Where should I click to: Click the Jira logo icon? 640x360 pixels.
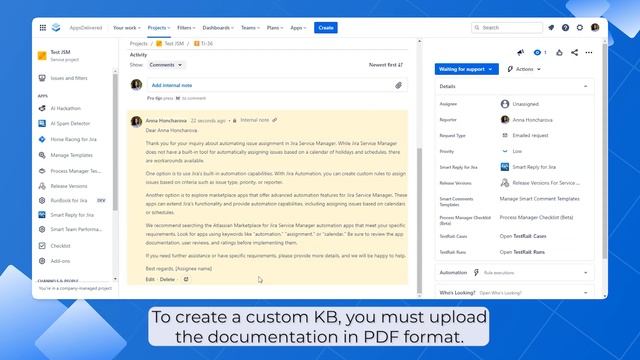tap(56, 28)
